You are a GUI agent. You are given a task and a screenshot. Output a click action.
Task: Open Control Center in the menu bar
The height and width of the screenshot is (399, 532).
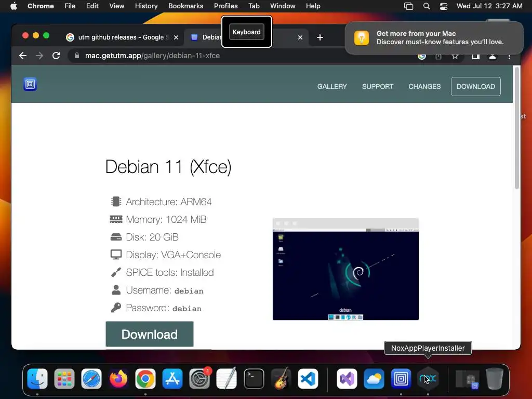coord(444,6)
